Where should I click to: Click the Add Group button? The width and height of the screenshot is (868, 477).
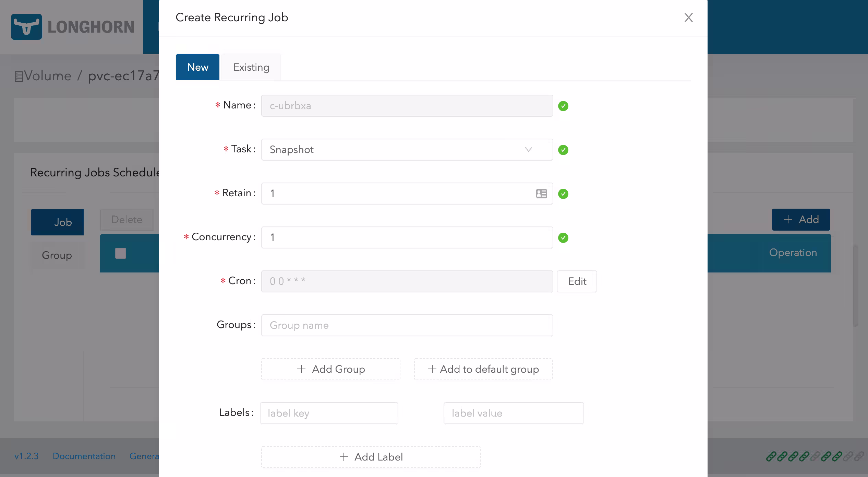click(x=330, y=369)
